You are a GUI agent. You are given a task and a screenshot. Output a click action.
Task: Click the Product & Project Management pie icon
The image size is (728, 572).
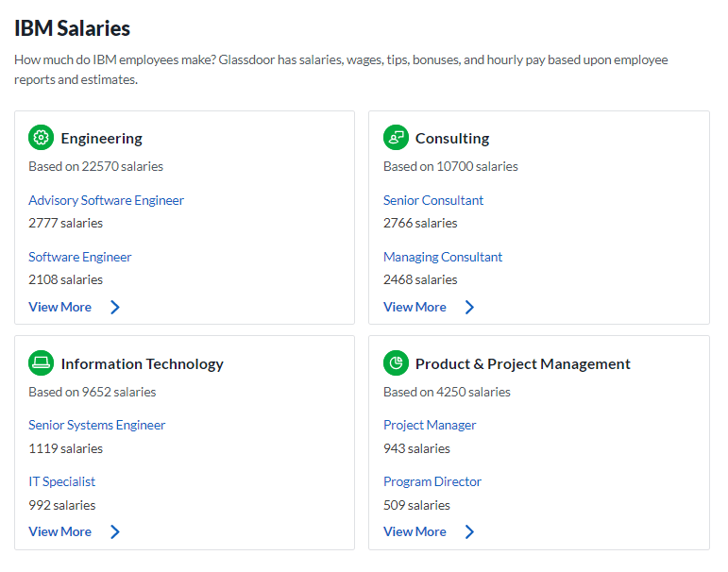coord(396,363)
